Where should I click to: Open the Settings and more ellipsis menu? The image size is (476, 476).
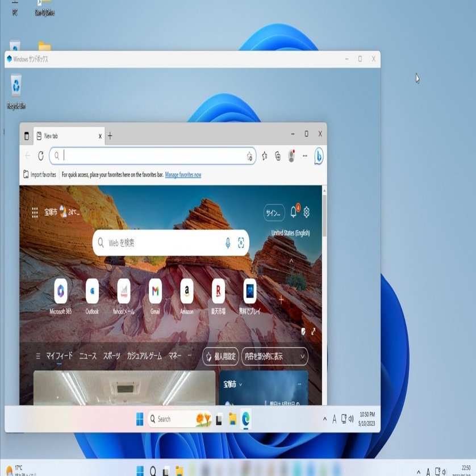tap(305, 156)
